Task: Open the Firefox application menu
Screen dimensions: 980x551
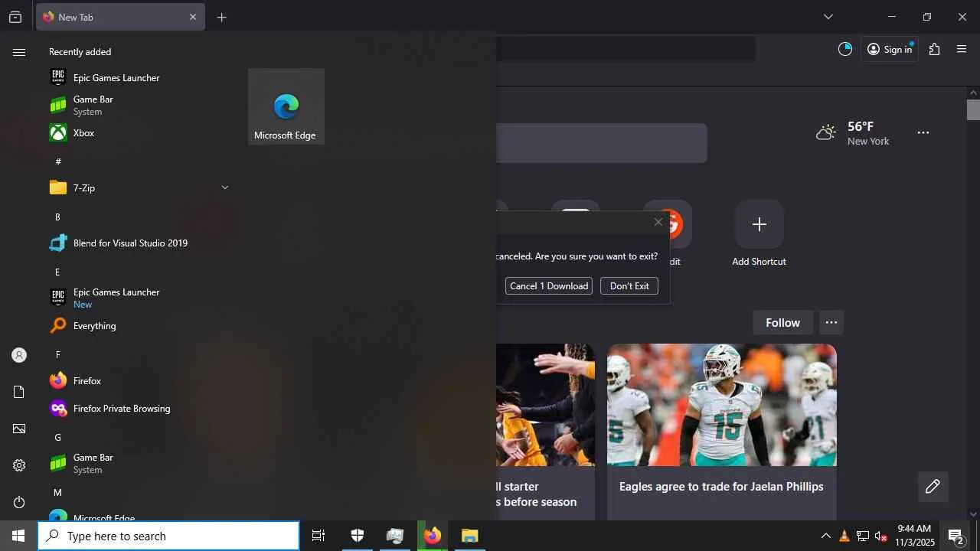Action: pyautogui.click(x=962, y=49)
